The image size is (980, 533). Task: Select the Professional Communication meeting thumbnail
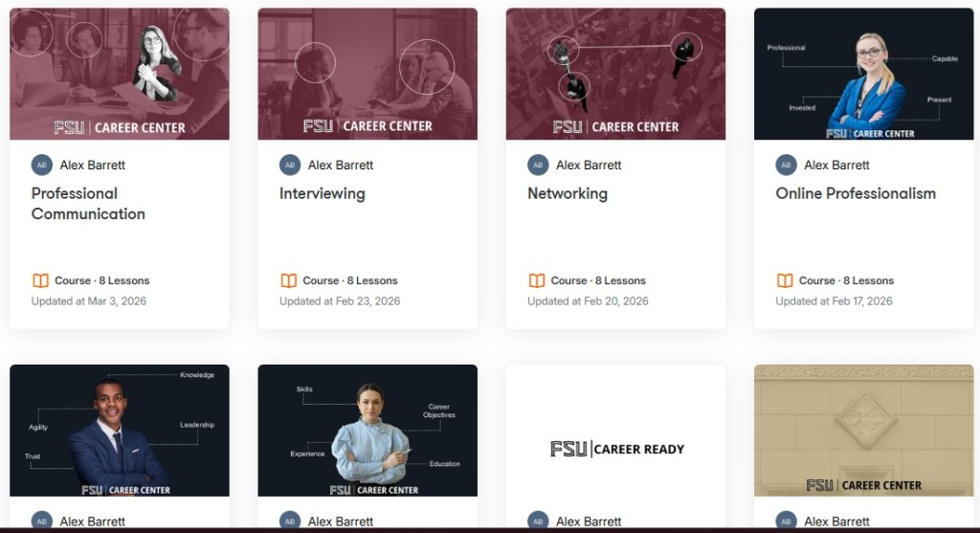120,74
